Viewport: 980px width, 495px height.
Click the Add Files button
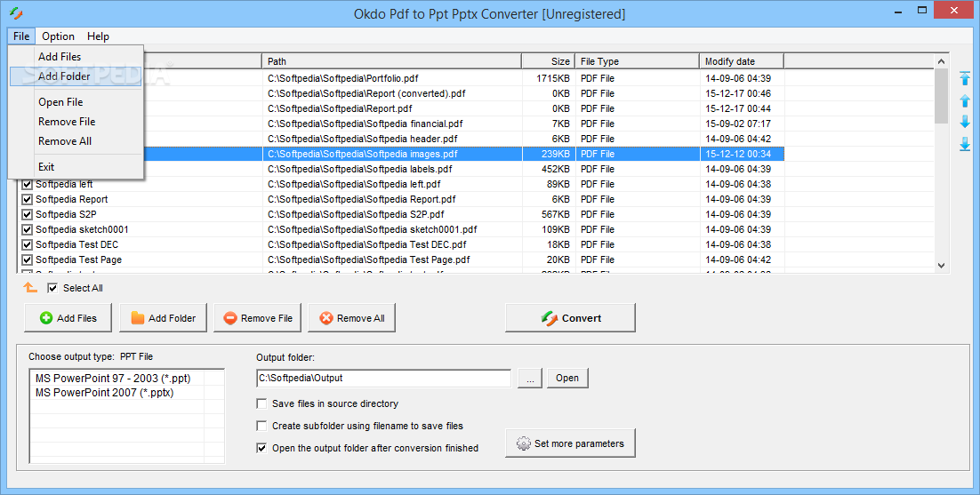[x=68, y=318]
